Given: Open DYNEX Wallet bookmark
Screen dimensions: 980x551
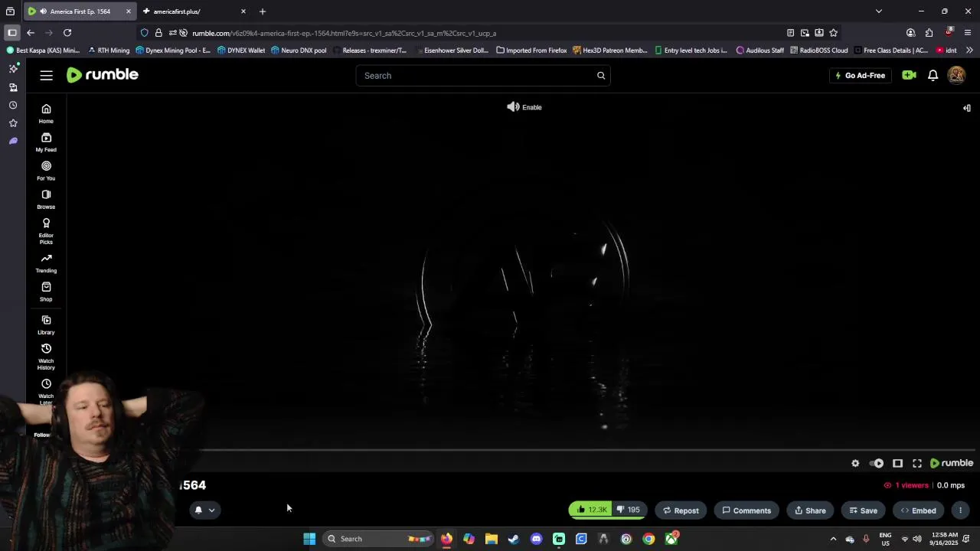Looking at the screenshot, I should [x=241, y=51].
